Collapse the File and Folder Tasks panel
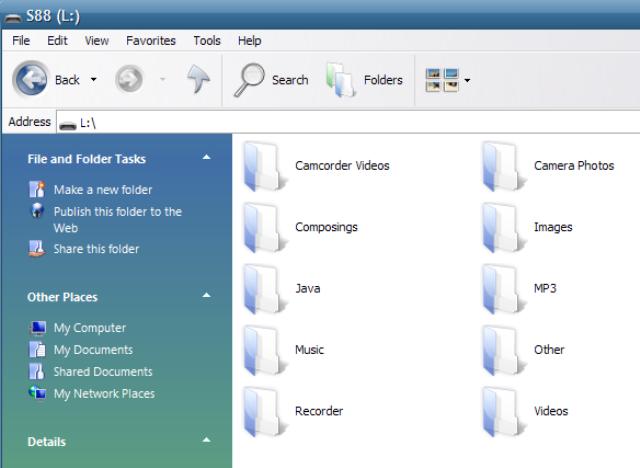Viewport: 640px width, 468px height. tap(207, 158)
